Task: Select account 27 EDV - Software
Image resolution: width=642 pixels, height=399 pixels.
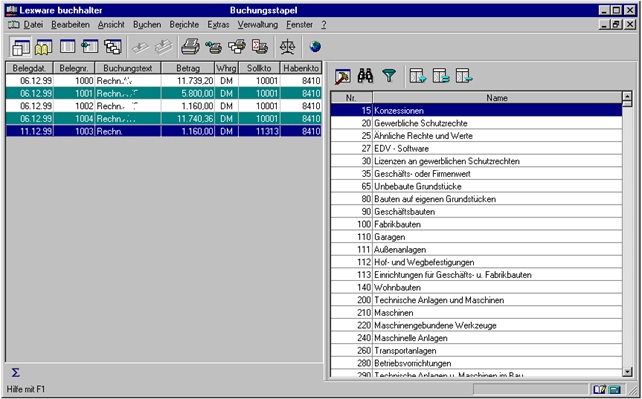Action: click(476, 149)
